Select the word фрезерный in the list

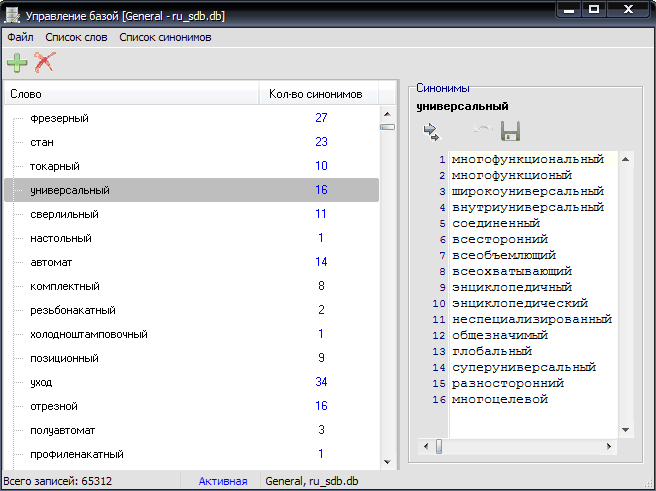(x=60, y=118)
